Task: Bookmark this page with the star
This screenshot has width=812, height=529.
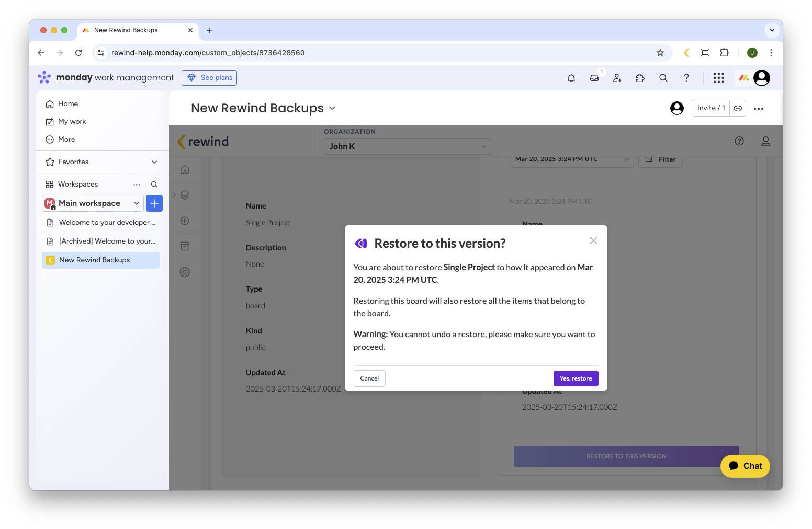Action: [x=660, y=53]
